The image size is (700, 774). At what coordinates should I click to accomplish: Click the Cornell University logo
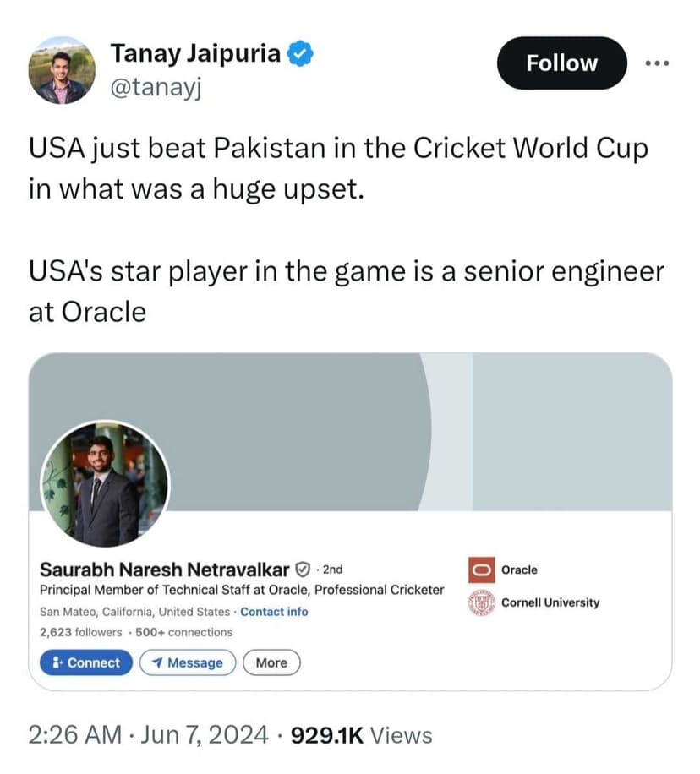480,603
